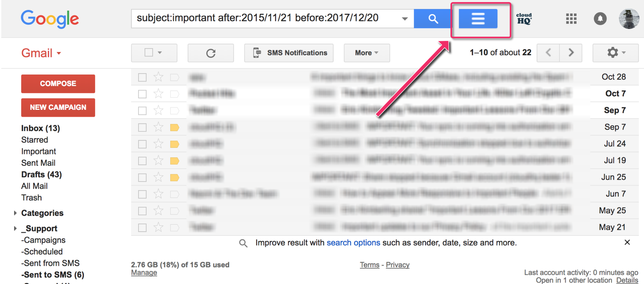
Task: Star the Oct 28 email
Action: (x=158, y=77)
